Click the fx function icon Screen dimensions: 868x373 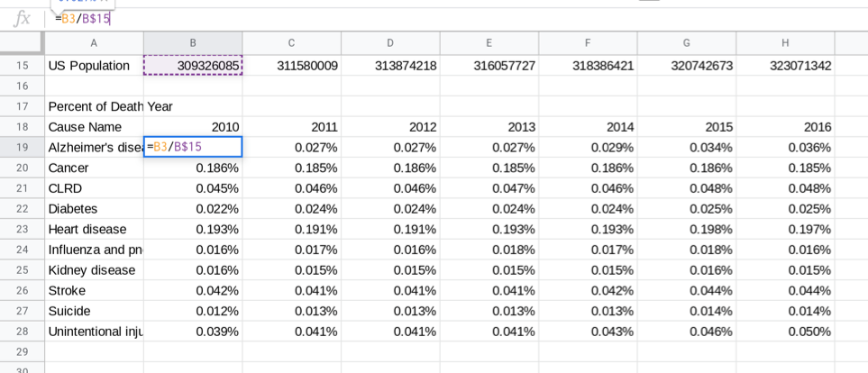click(22, 19)
